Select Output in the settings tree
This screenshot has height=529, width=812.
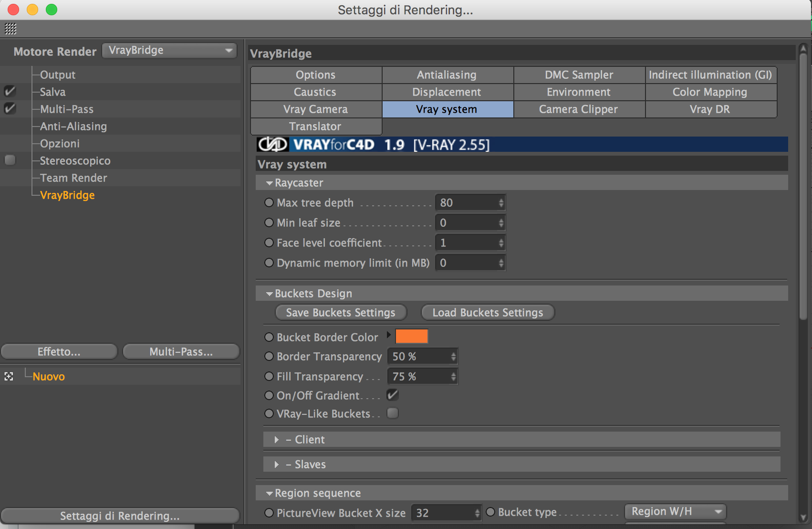[x=58, y=75]
